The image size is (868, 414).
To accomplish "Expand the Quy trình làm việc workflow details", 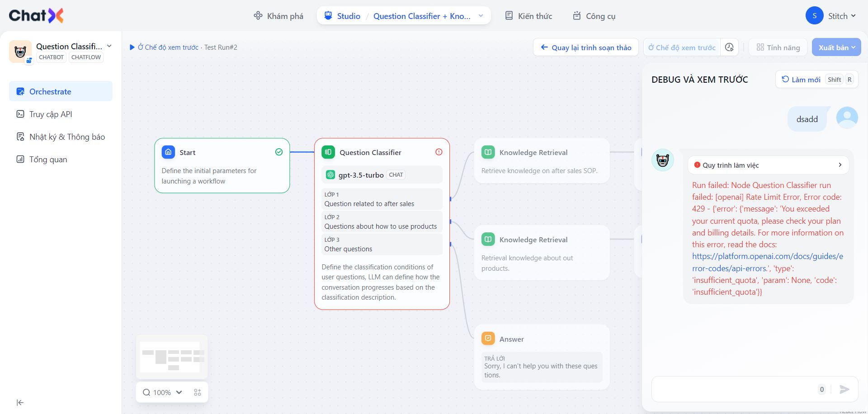I will pyautogui.click(x=840, y=165).
